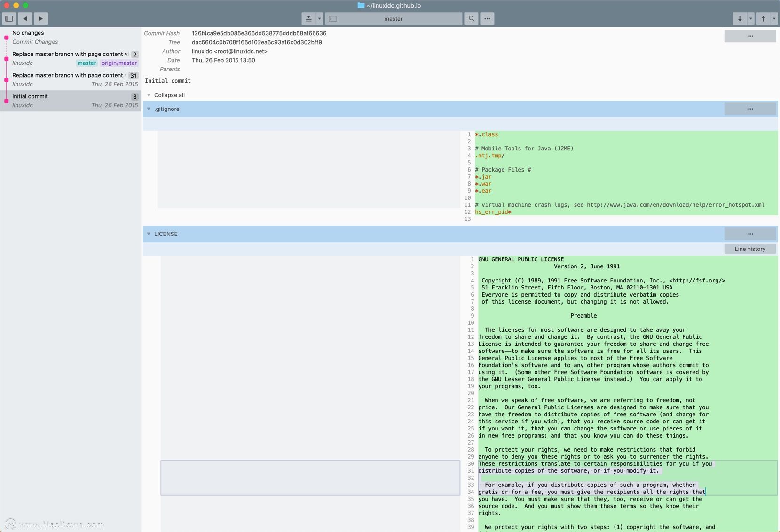This screenshot has width=780, height=532.
Task: Click the master branch label tag
Action: point(87,63)
